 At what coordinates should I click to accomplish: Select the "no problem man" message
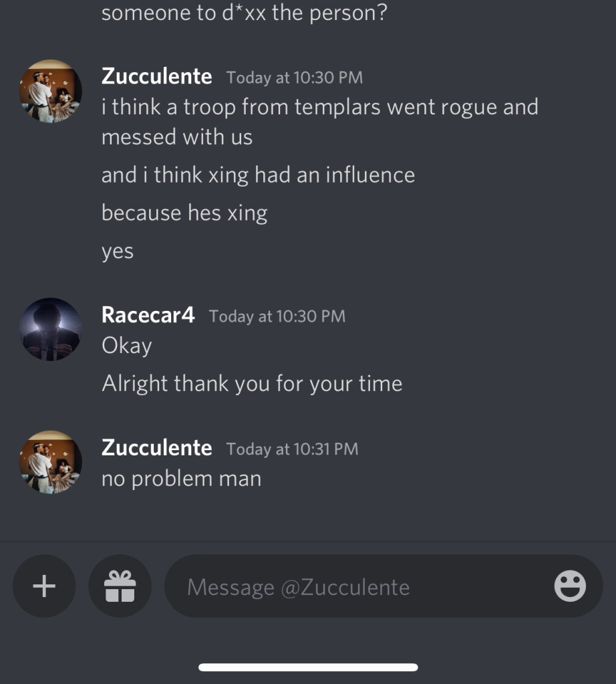pyautogui.click(x=181, y=479)
